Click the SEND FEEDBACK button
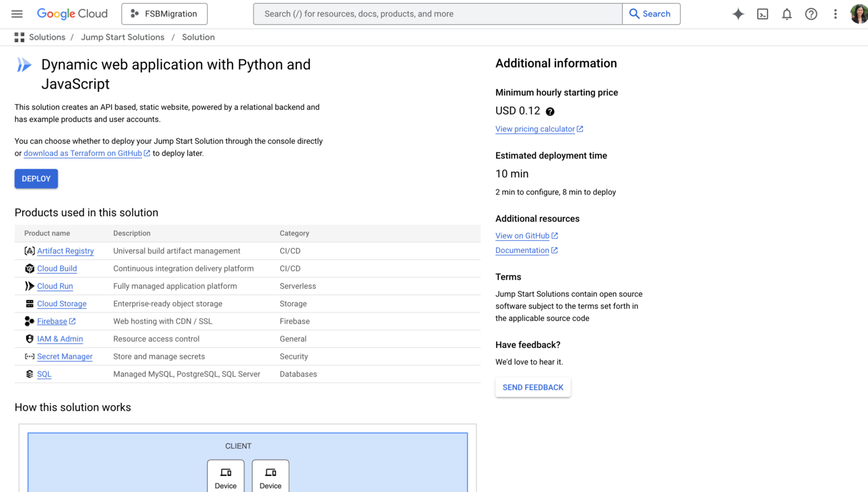This screenshot has height=492, width=868. click(x=533, y=387)
